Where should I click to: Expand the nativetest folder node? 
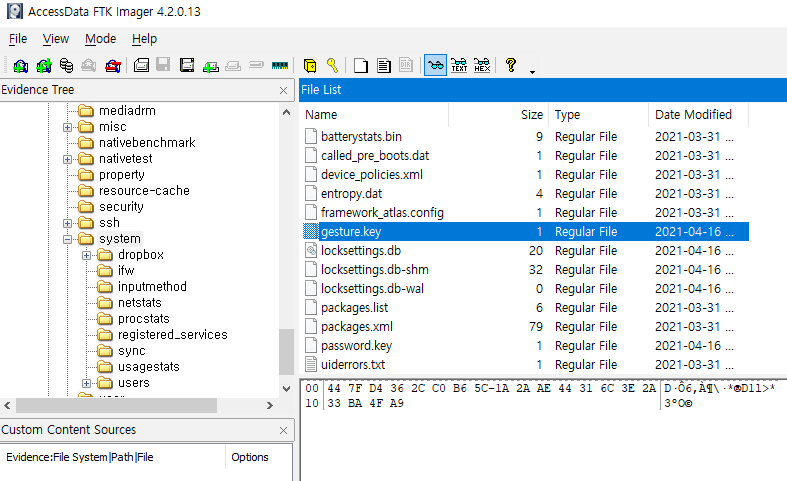click(x=67, y=159)
